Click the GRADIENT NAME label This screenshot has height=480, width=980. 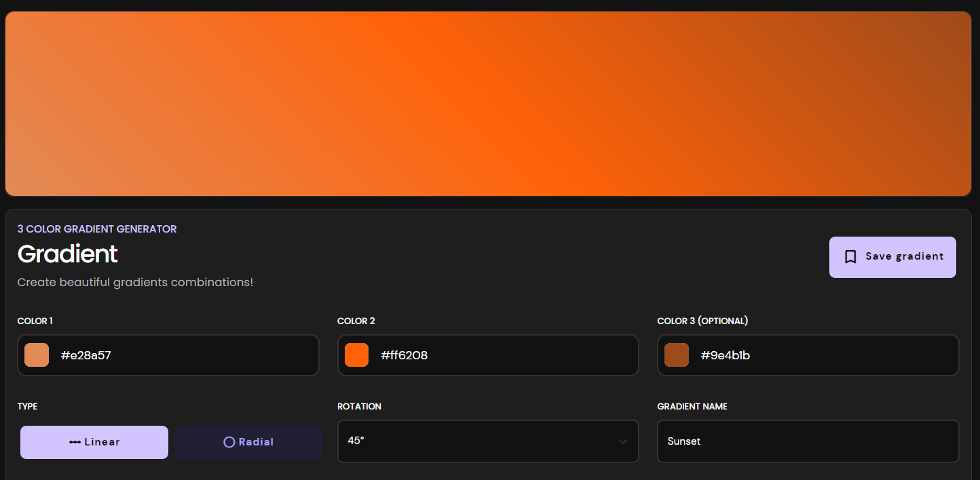tap(692, 406)
